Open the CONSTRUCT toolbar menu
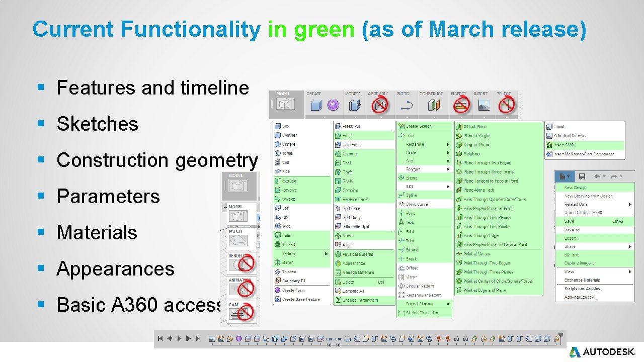The height and width of the screenshot is (362, 644). [434, 117]
